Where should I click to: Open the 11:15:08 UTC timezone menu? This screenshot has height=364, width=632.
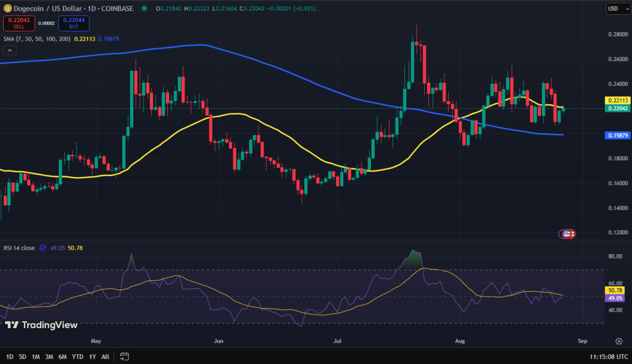pos(609,357)
